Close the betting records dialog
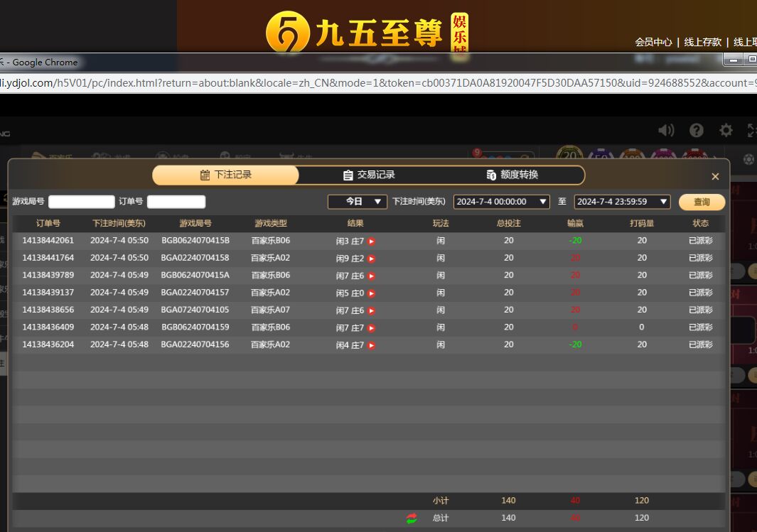 tap(715, 176)
